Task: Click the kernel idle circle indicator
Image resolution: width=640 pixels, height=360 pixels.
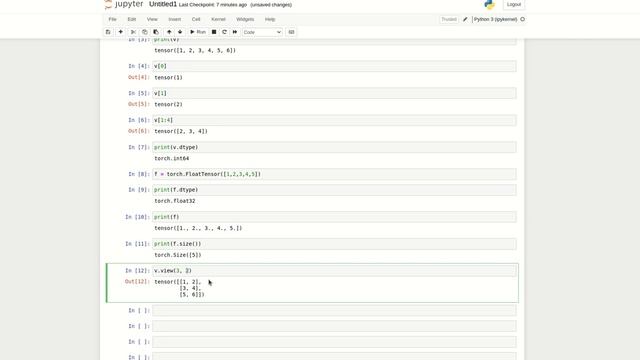Action: click(x=522, y=19)
